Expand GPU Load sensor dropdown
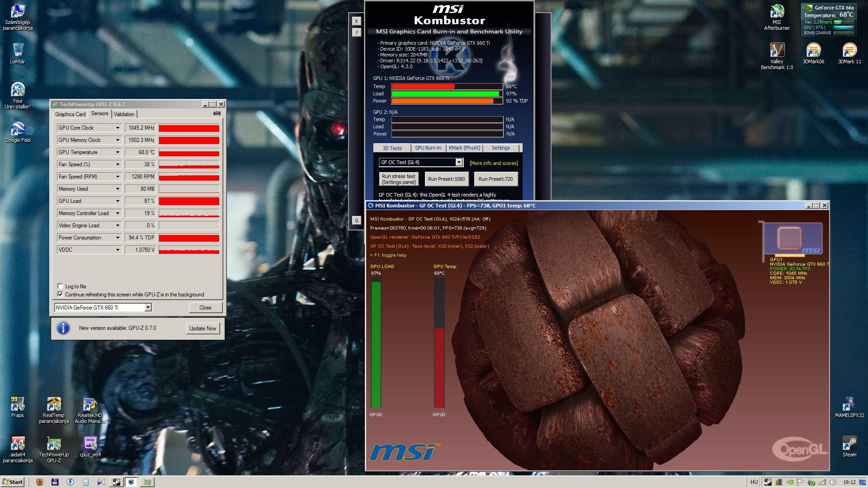Image resolution: width=868 pixels, height=488 pixels. click(118, 201)
